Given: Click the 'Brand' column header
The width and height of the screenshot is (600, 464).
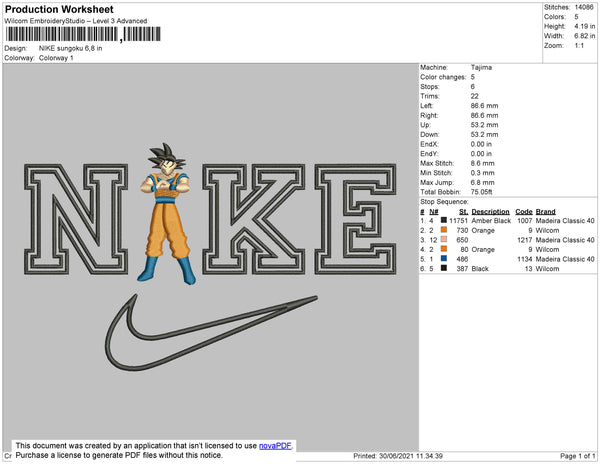Looking at the screenshot, I should 546,212.
